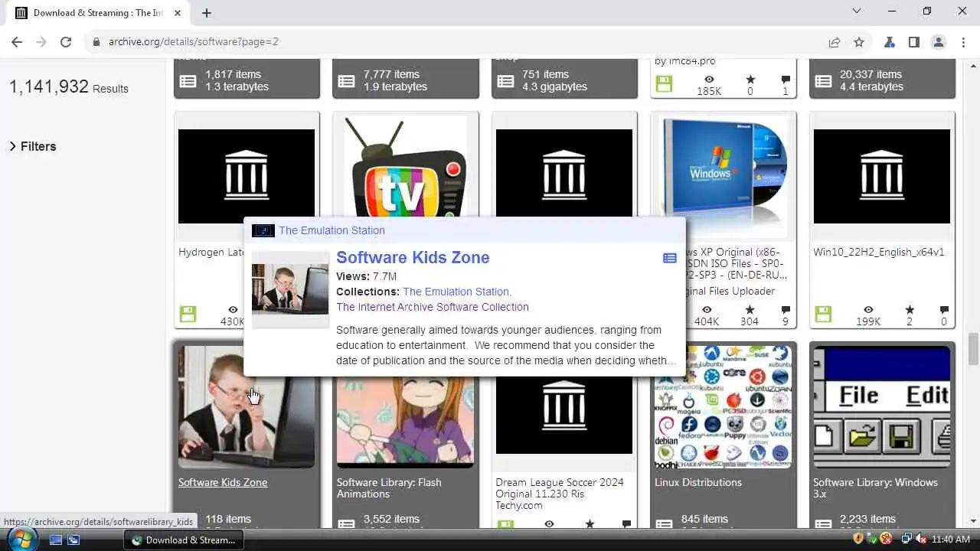The image size is (980, 551).
Task: Click the Linux distro logos thumbnail
Action: click(x=723, y=406)
